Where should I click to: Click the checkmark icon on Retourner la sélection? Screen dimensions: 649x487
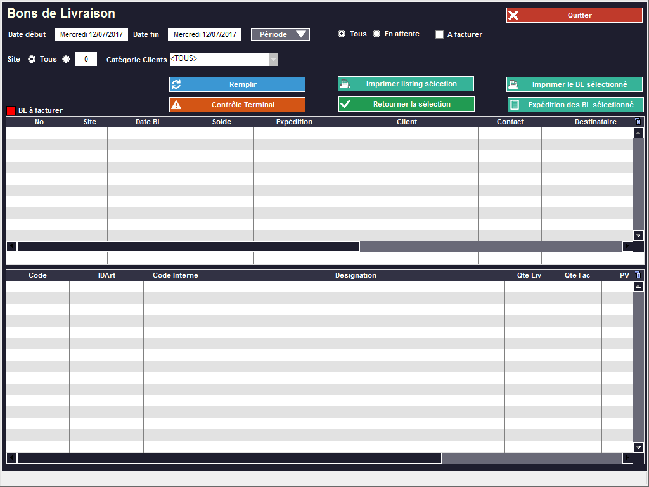(x=346, y=104)
